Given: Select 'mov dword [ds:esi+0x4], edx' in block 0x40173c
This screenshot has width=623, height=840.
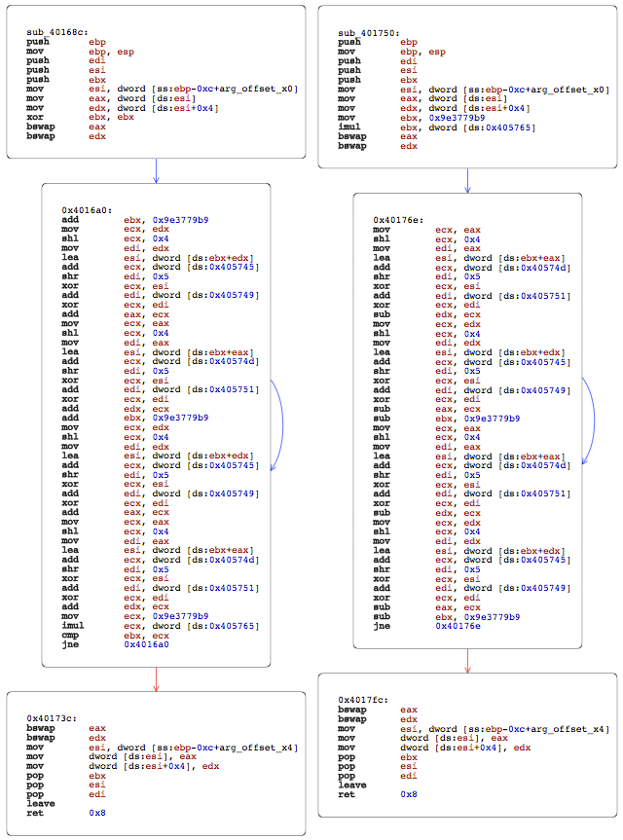Looking at the screenshot, I should [123, 766].
